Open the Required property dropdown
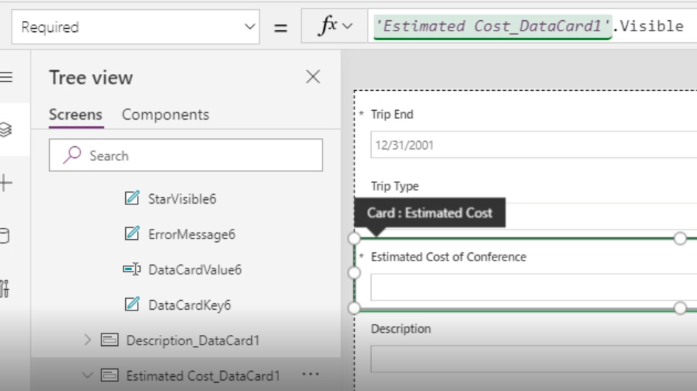Screen dimensions: 697x391 pos(136,27)
